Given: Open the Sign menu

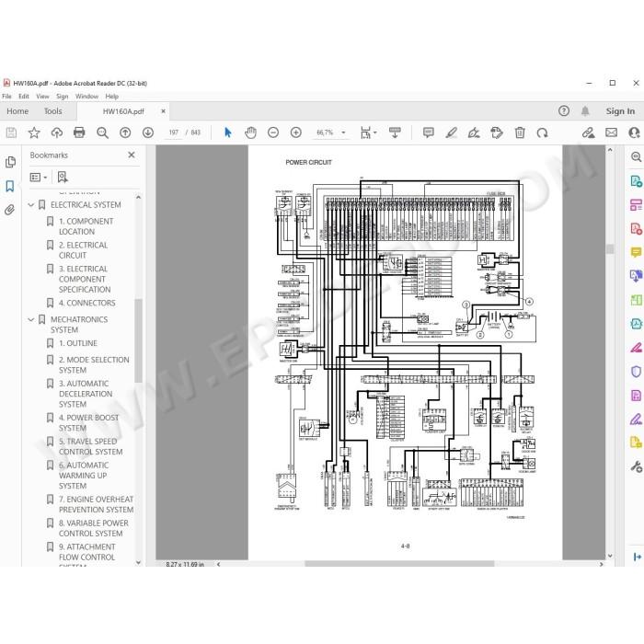Looking at the screenshot, I should pyautogui.click(x=62, y=96).
